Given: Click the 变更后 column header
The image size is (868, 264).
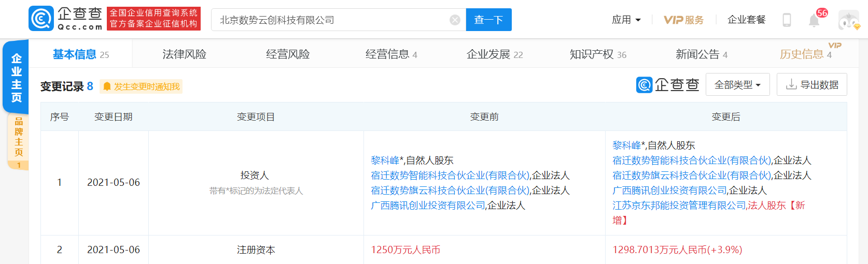Looking at the screenshot, I should pos(726,117).
